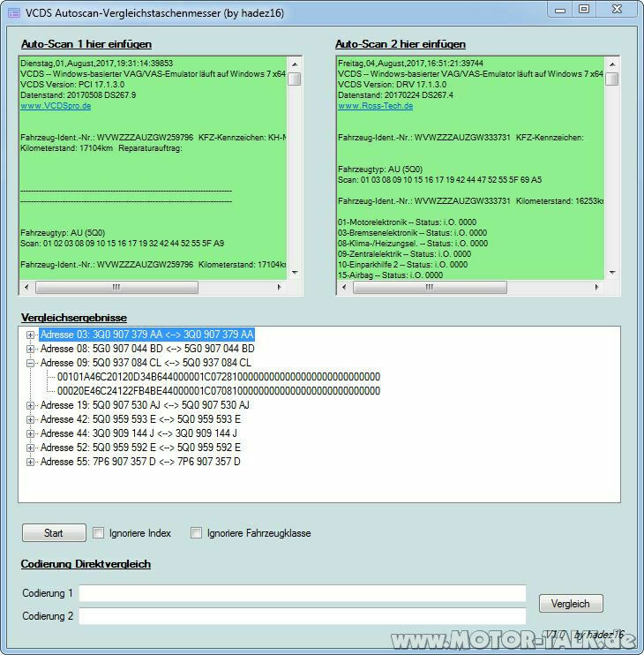This screenshot has height=655, width=644.
Task: Expand the Adresse 03 tree node
Action: (x=30, y=335)
